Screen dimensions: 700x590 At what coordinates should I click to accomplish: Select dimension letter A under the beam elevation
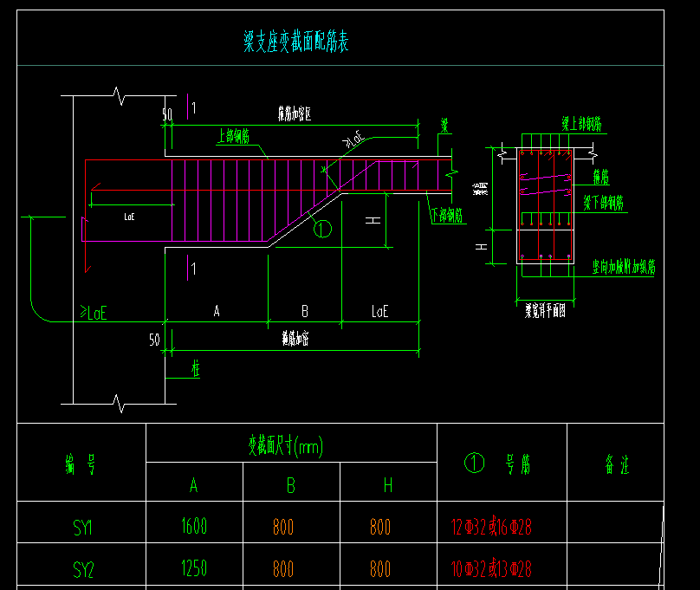pyautogui.click(x=217, y=311)
